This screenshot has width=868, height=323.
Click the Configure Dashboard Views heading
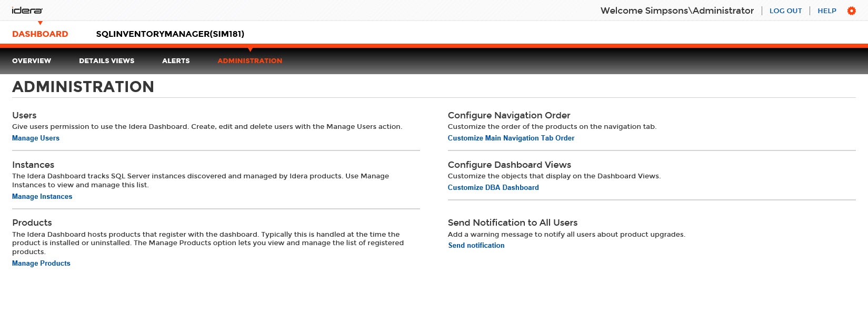[x=509, y=165]
